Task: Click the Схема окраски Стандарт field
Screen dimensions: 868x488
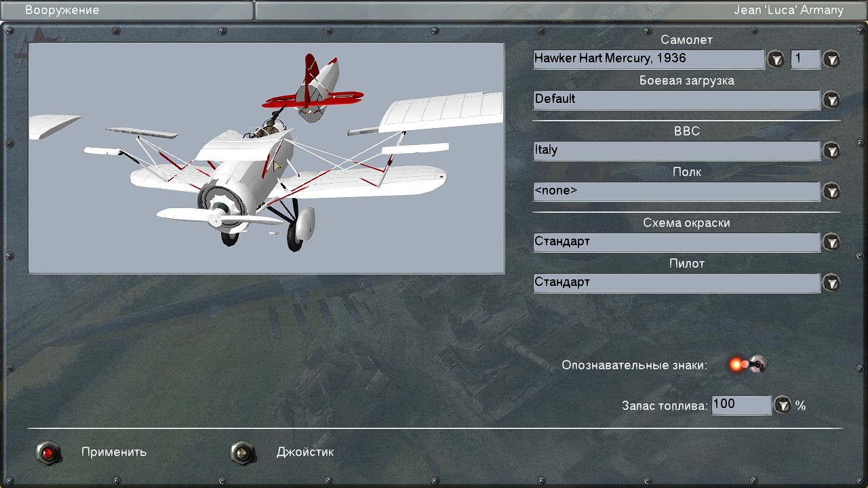Action: coord(677,242)
